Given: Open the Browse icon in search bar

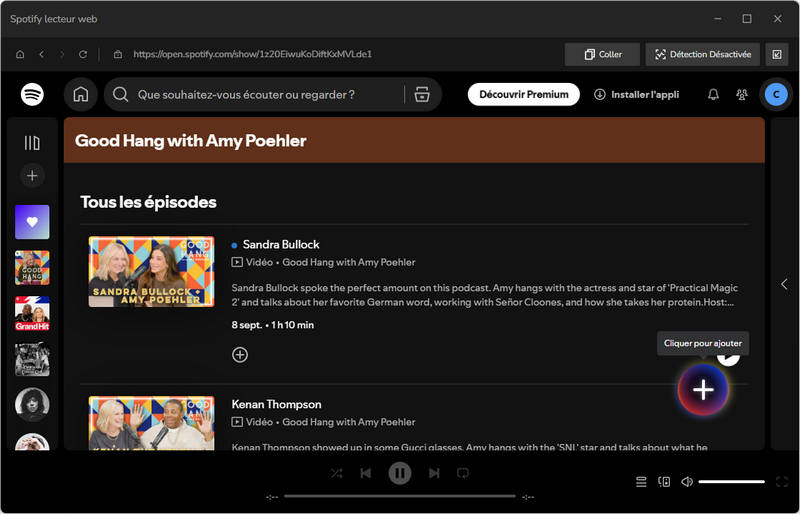Looking at the screenshot, I should [x=422, y=94].
